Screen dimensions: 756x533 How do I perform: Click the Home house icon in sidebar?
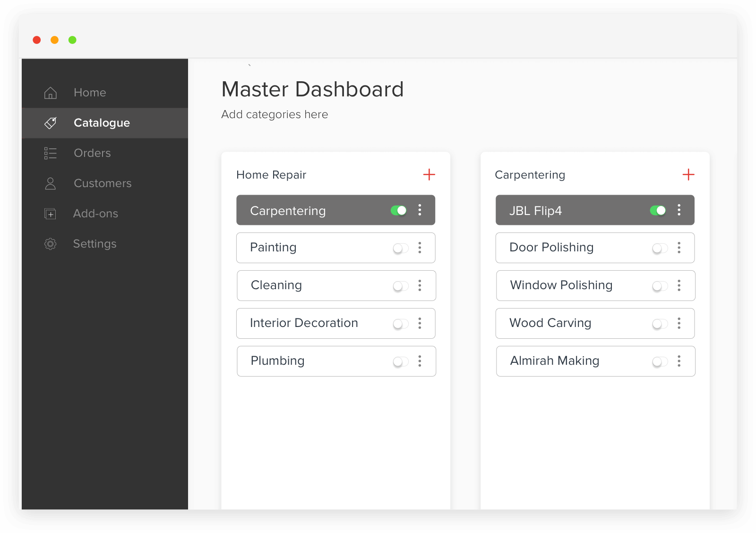51,93
